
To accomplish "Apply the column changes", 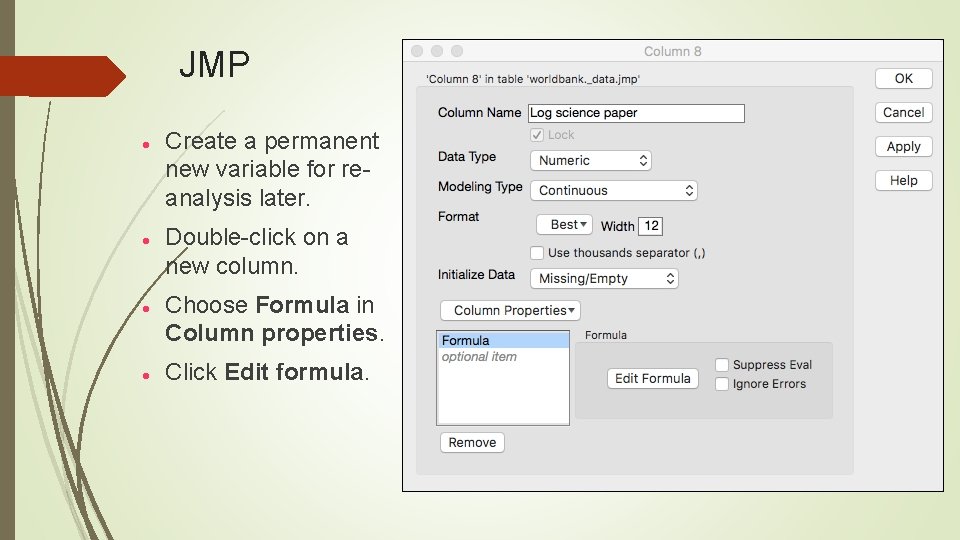I will click(x=903, y=146).
